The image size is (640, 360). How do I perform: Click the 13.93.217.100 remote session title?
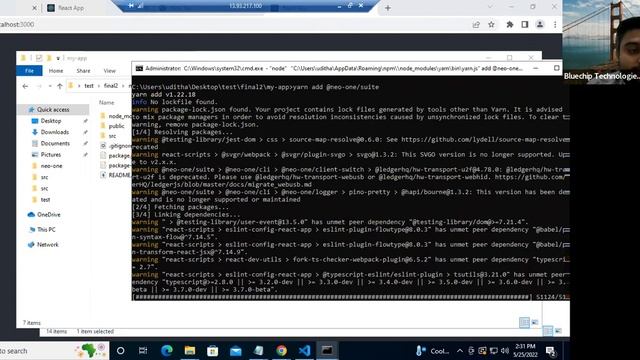(x=245, y=6)
